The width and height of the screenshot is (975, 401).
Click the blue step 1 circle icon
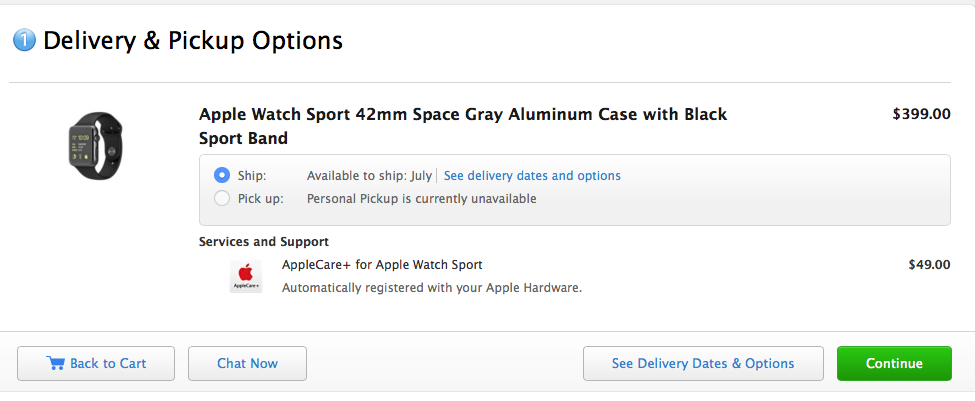24,41
